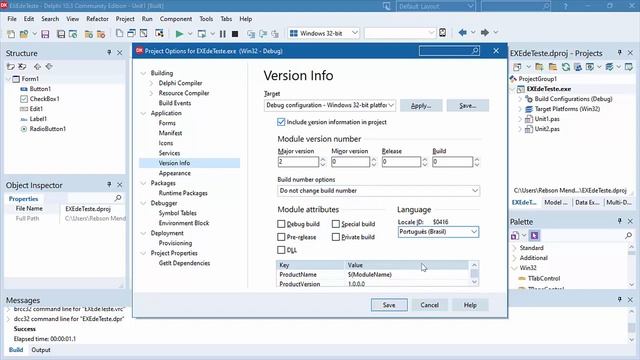640x360 pixels.
Task: Select TTabControl in the Palette
Action: point(544,278)
